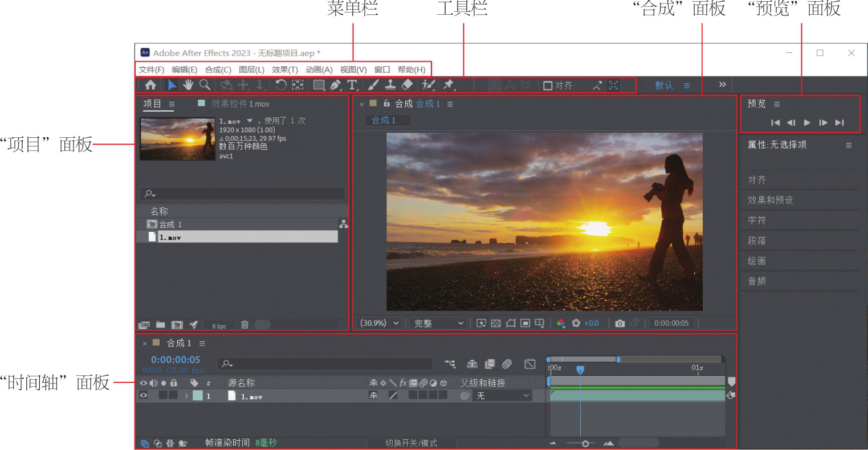Screen dimensions: 868x450
Task: Open the 效果(T) menu
Action: pos(284,69)
